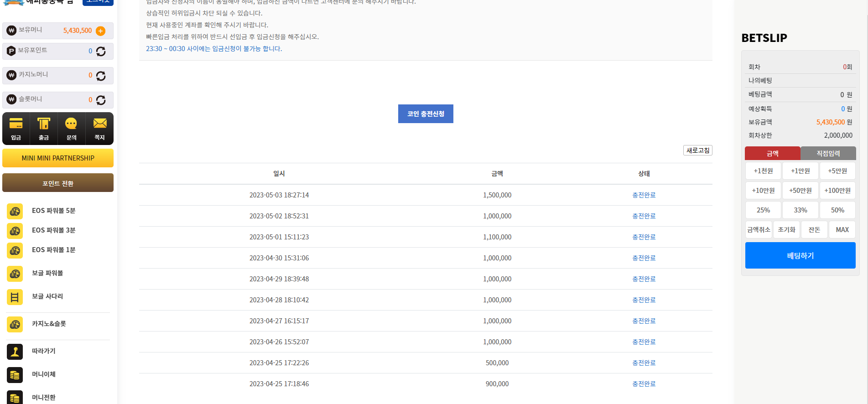The width and height of the screenshot is (868, 404).
Task: Open the 카지노&슬롯 menu item
Action: [49, 324]
